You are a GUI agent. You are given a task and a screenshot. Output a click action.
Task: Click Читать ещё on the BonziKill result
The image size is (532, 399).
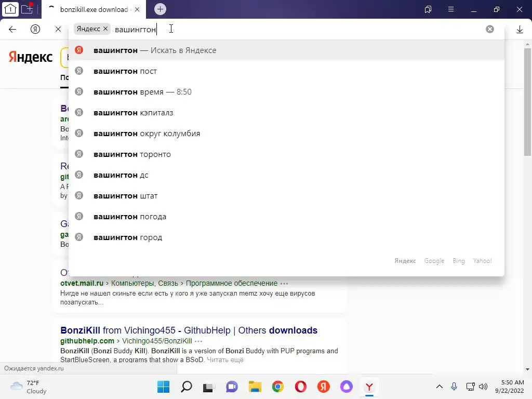(x=225, y=360)
